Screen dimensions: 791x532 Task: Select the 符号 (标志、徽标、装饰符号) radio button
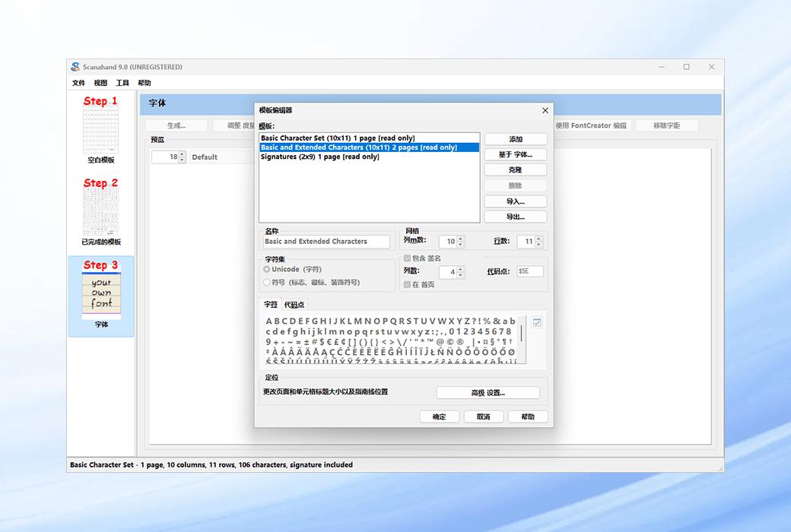point(266,283)
